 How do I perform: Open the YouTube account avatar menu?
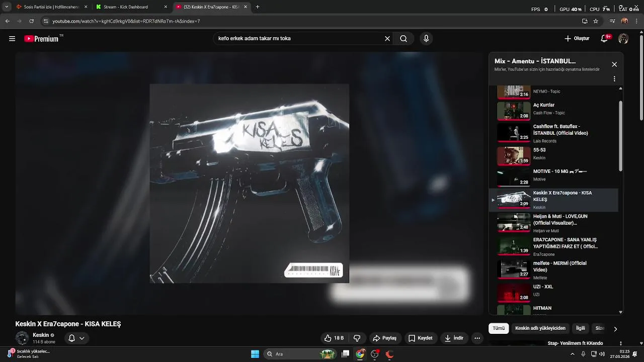[x=623, y=39]
